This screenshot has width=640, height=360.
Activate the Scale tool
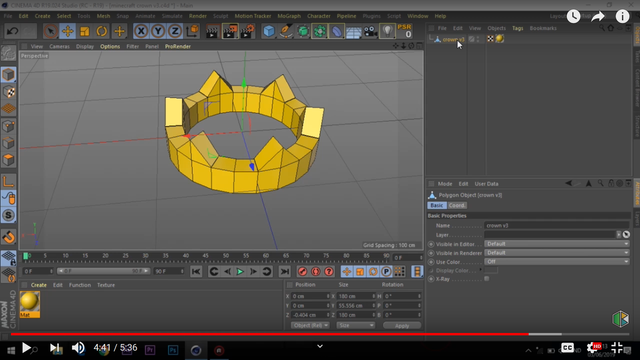84,31
